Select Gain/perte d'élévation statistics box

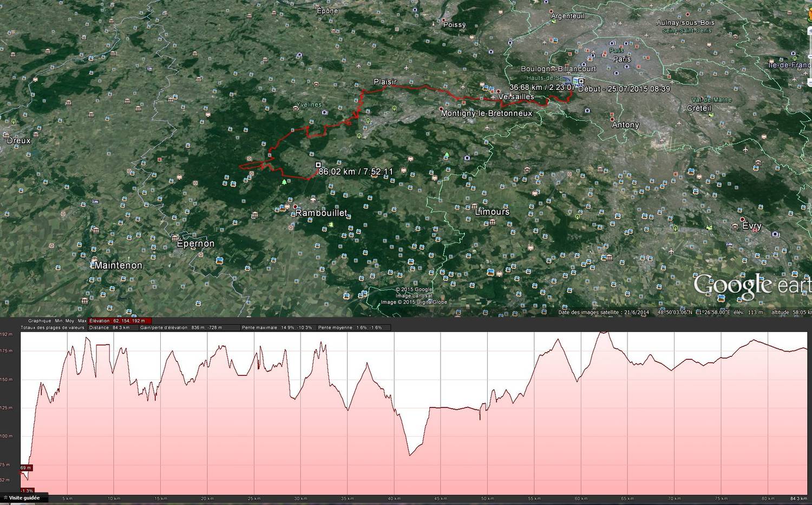click(189, 327)
